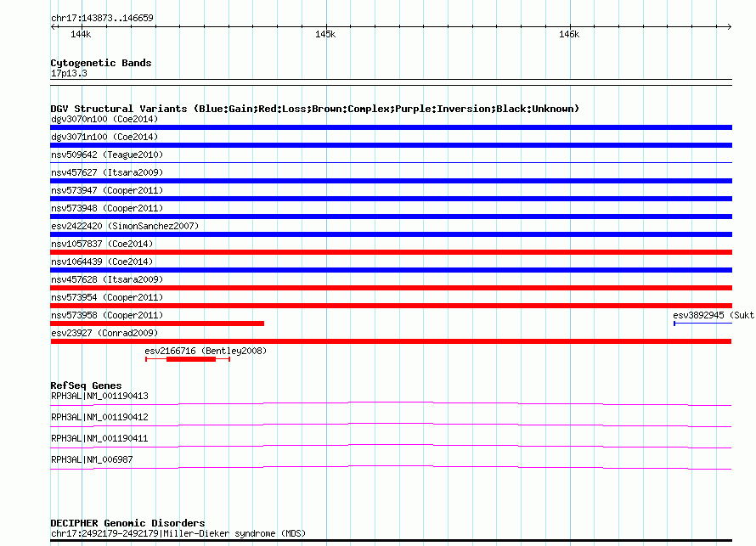
Task: Select the DECIPHER Genomic Disorders track title
Action: (x=127, y=523)
